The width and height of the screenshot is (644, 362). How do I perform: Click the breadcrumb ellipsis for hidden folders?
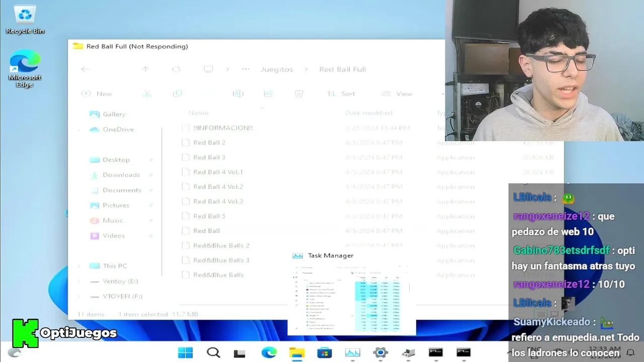[x=246, y=69]
